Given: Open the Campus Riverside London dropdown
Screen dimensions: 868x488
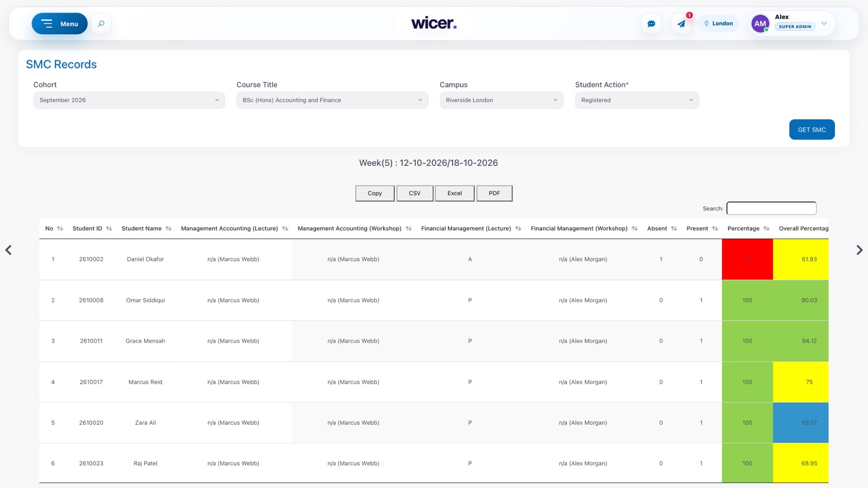Looking at the screenshot, I should point(501,100).
